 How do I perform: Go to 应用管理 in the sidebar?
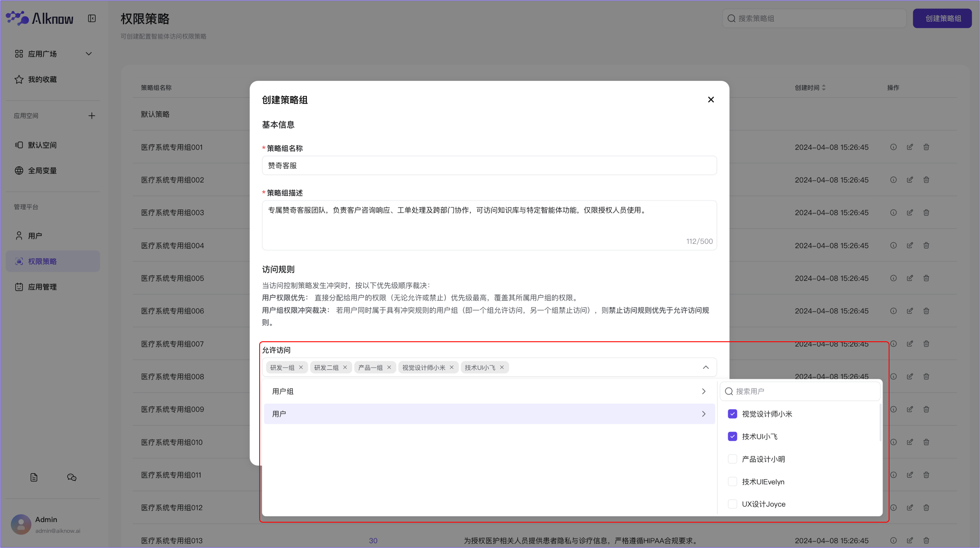42,287
